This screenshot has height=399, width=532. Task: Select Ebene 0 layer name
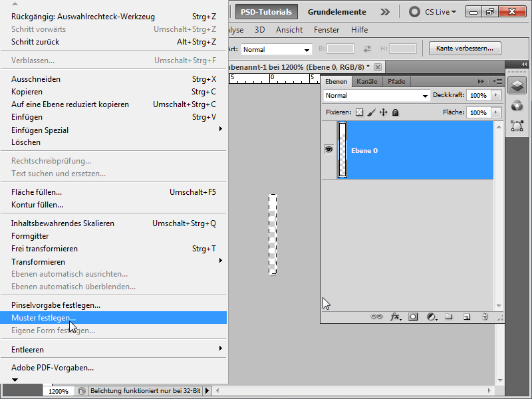tap(364, 151)
